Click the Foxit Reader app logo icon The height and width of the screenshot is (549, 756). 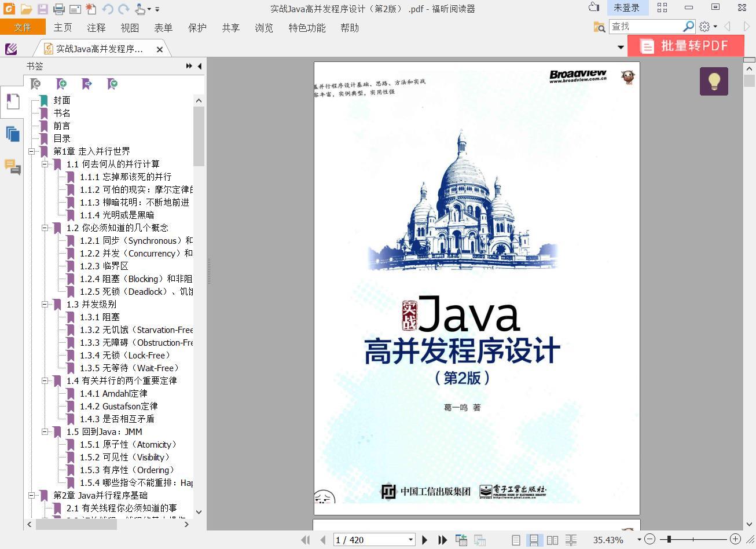pos(9,9)
